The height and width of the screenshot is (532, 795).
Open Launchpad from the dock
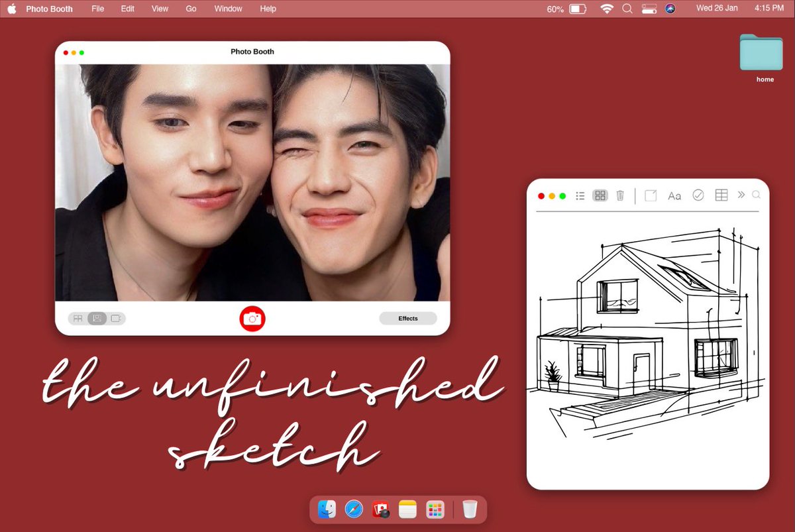435,509
